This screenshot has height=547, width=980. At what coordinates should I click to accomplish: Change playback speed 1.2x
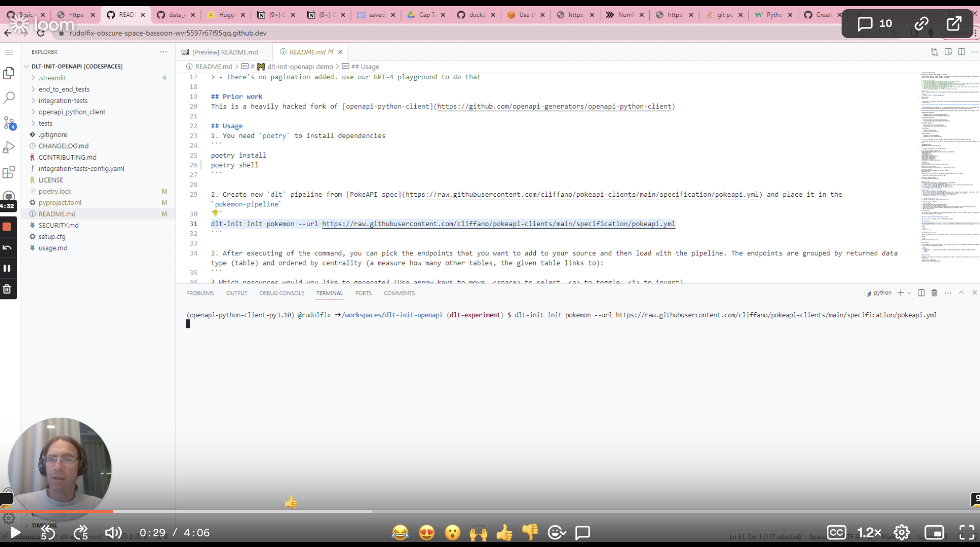point(869,532)
